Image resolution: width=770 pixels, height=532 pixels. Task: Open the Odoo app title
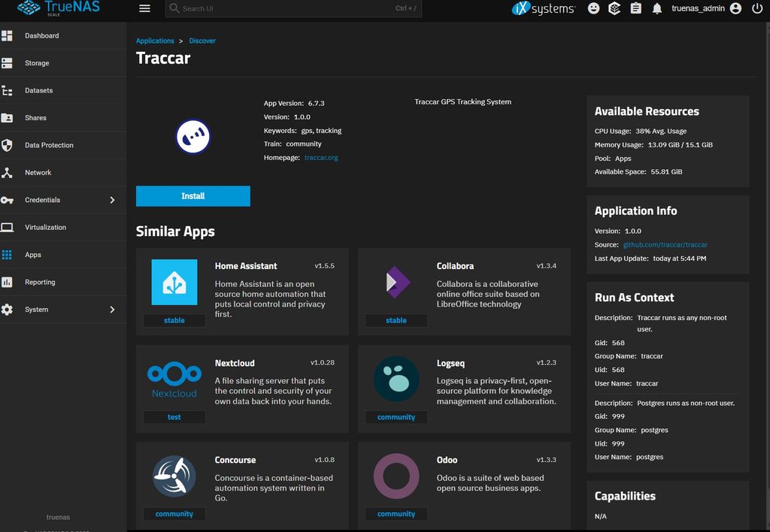(447, 460)
